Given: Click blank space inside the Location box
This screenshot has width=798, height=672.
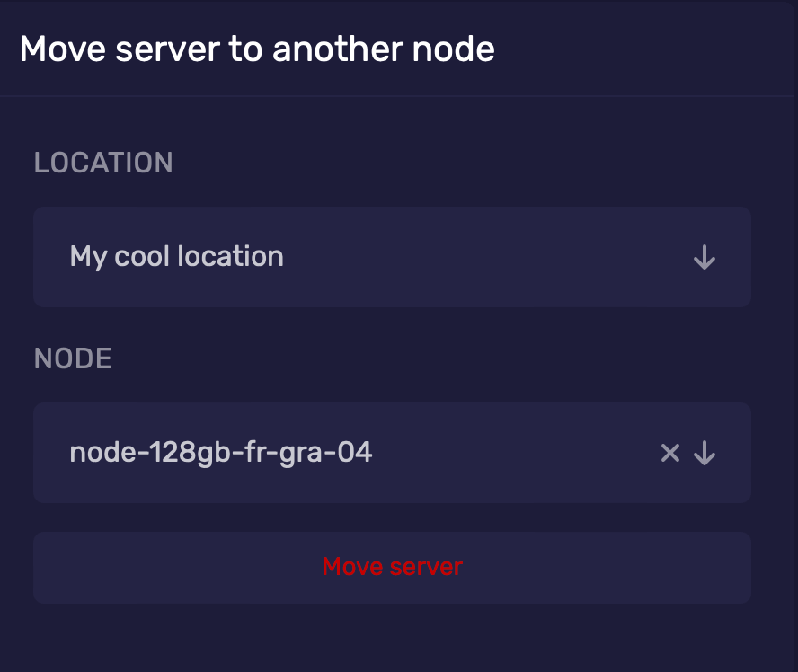Looking at the screenshot, I should pyautogui.click(x=485, y=257).
